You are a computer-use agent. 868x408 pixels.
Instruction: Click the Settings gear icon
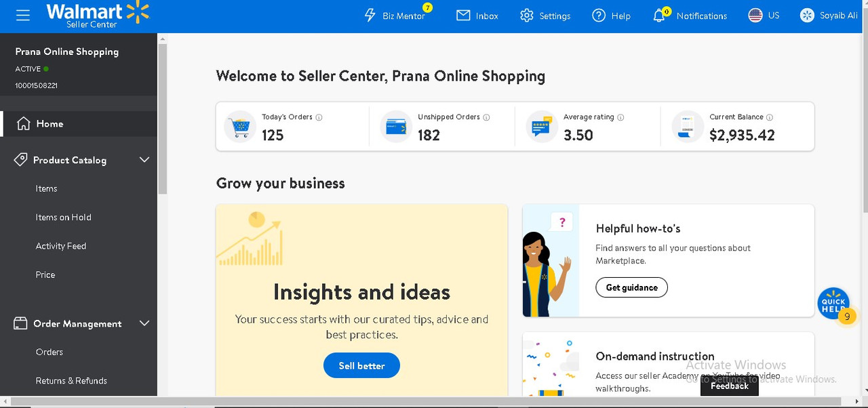click(x=527, y=16)
